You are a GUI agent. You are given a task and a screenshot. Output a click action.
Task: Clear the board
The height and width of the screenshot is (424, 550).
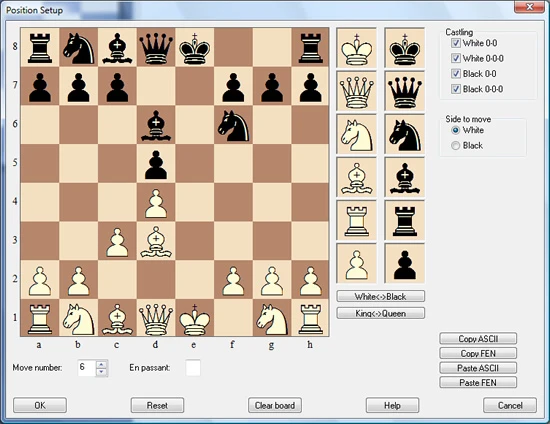(x=275, y=405)
